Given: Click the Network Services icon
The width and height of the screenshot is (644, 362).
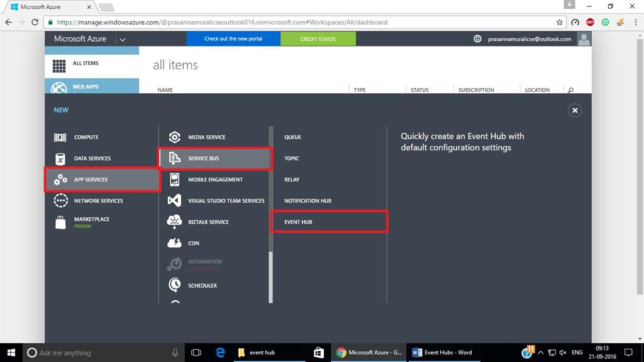Looking at the screenshot, I should [60, 201].
